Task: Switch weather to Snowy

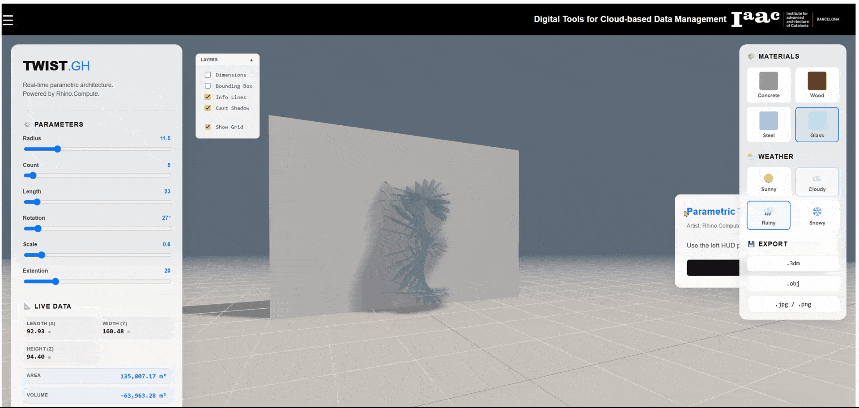Action: 817,213
